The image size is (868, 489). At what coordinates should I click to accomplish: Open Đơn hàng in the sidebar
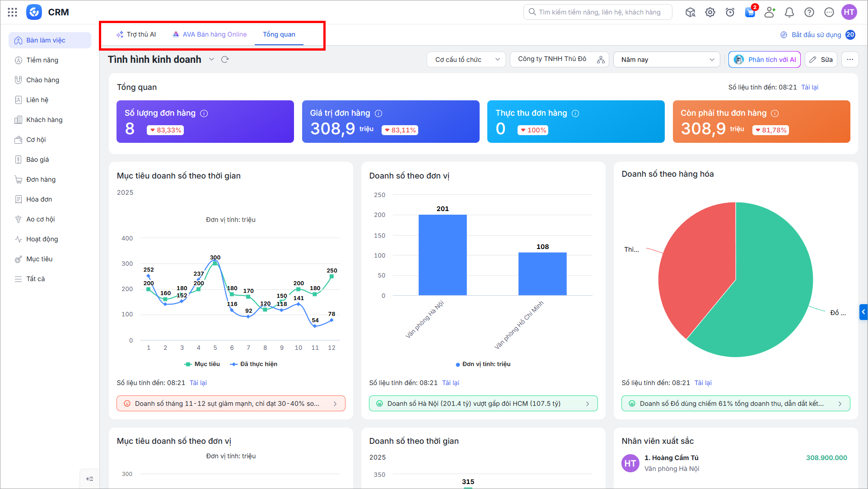click(x=41, y=179)
